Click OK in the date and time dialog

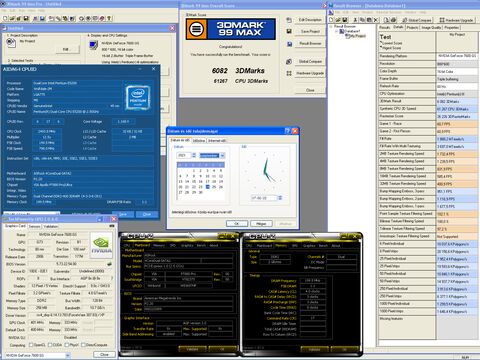(x=237, y=223)
